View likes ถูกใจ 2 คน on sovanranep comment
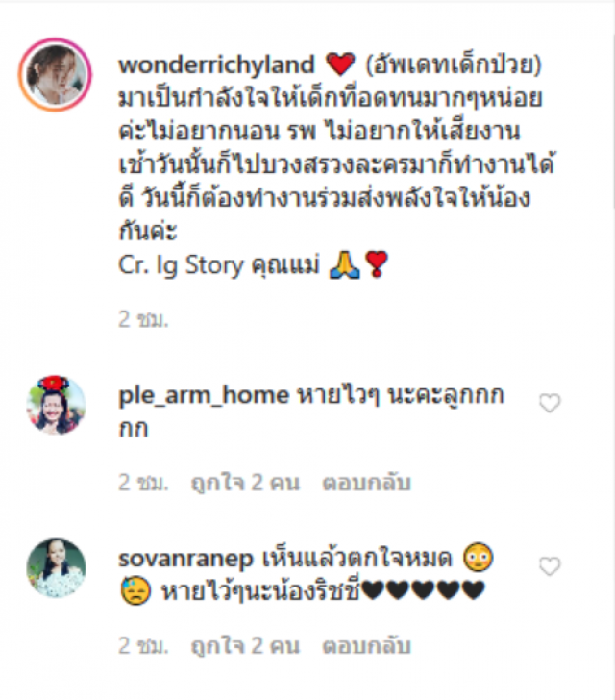This screenshot has width=615, height=700. [x=245, y=646]
